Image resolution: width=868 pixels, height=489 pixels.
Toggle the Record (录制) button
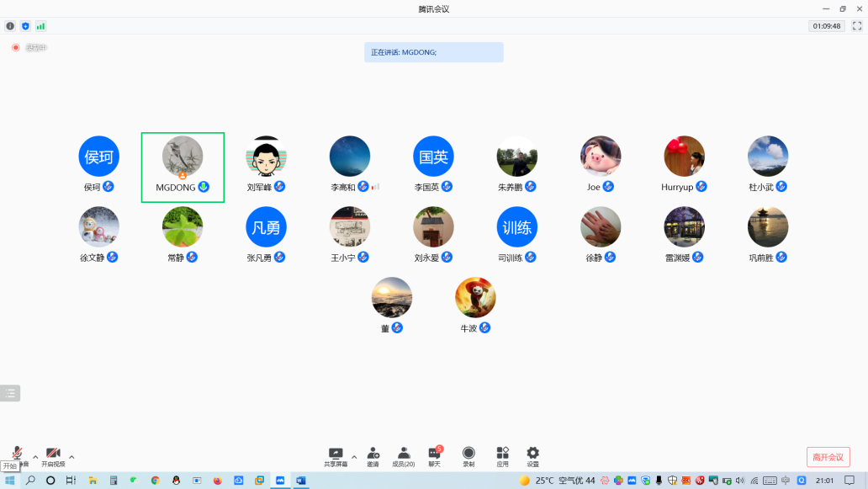point(468,456)
